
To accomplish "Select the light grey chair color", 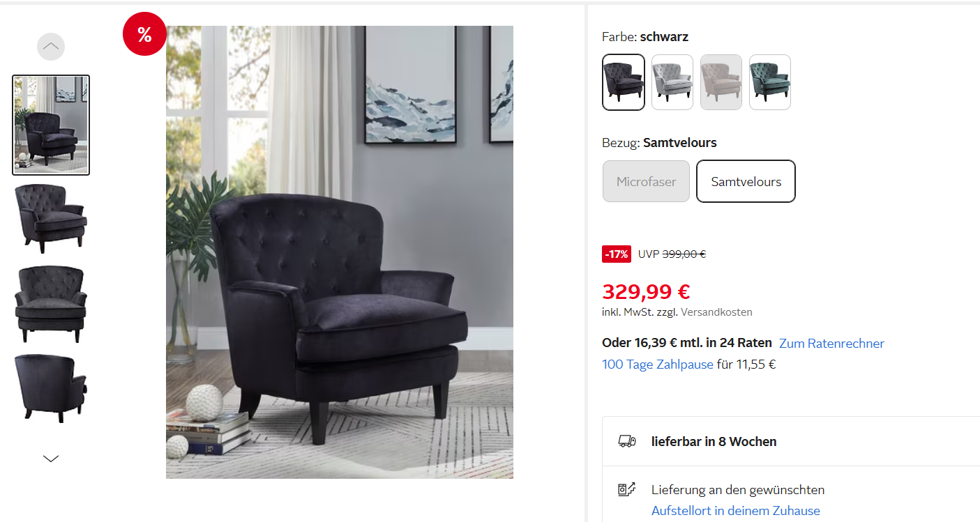I will [x=672, y=82].
